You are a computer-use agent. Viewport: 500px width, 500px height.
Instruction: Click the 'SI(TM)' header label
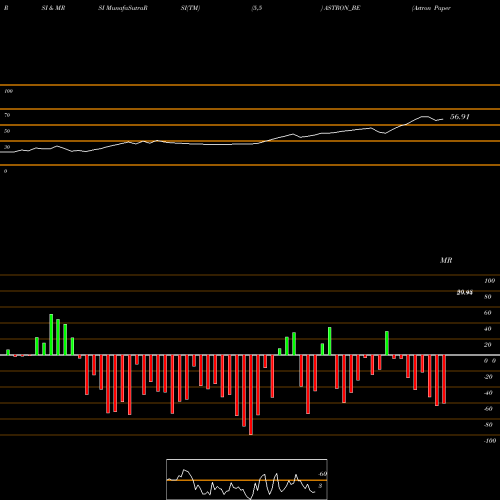[190, 8]
